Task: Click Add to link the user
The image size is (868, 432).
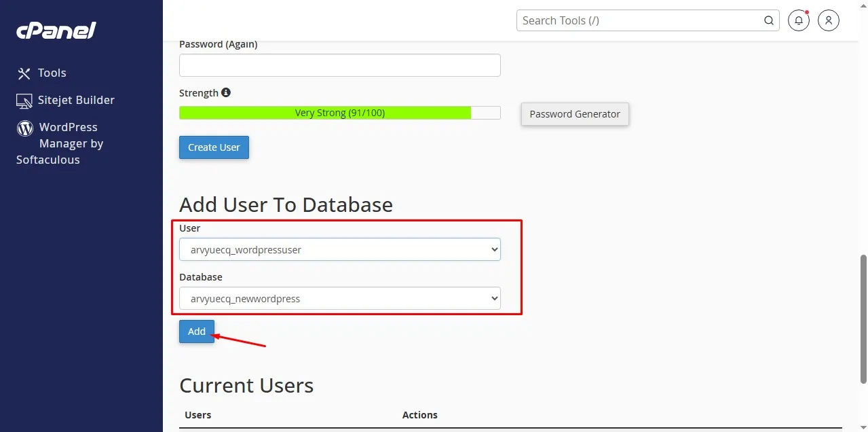Action: point(196,331)
